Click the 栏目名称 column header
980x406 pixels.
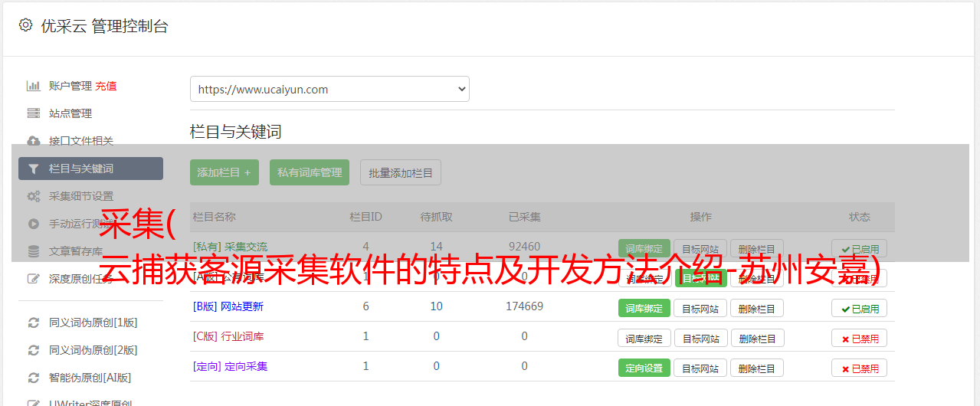214,217
